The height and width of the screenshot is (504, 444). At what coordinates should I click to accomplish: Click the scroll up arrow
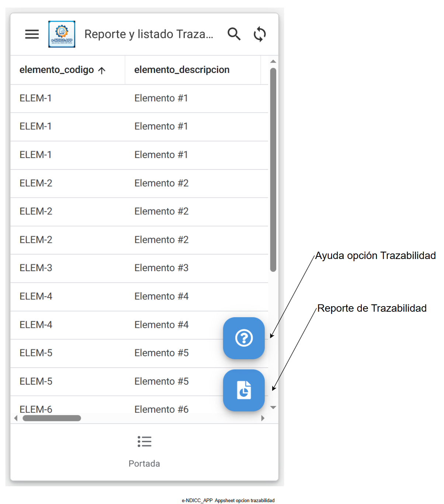point(273,62)
